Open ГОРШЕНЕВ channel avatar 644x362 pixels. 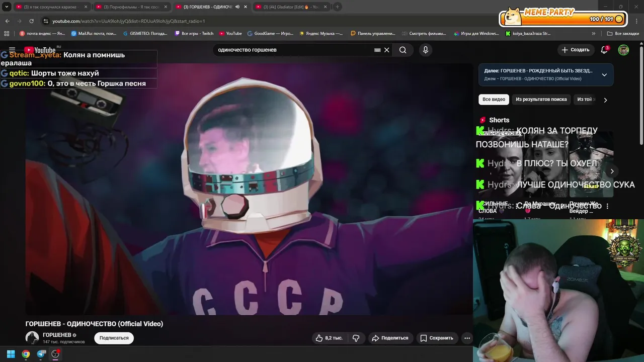point(32,338)
